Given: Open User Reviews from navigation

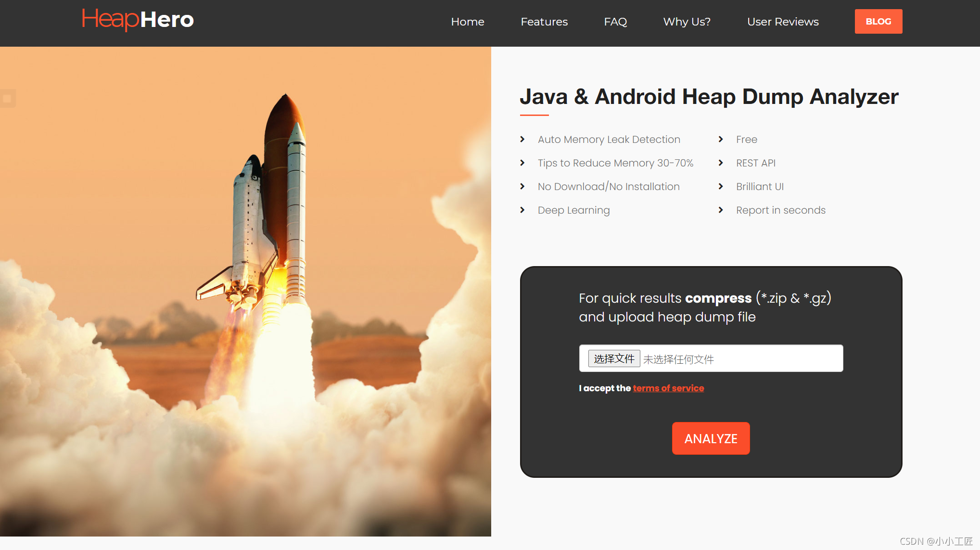Looking at the screenshot, I should click(x=783, y=22).
